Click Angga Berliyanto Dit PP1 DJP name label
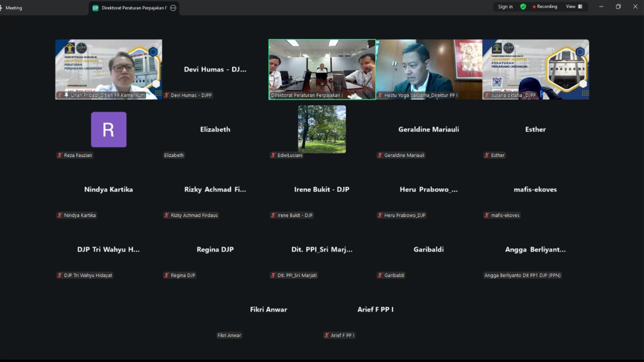This screenshot has height=362, width=644. coord(522,275)
